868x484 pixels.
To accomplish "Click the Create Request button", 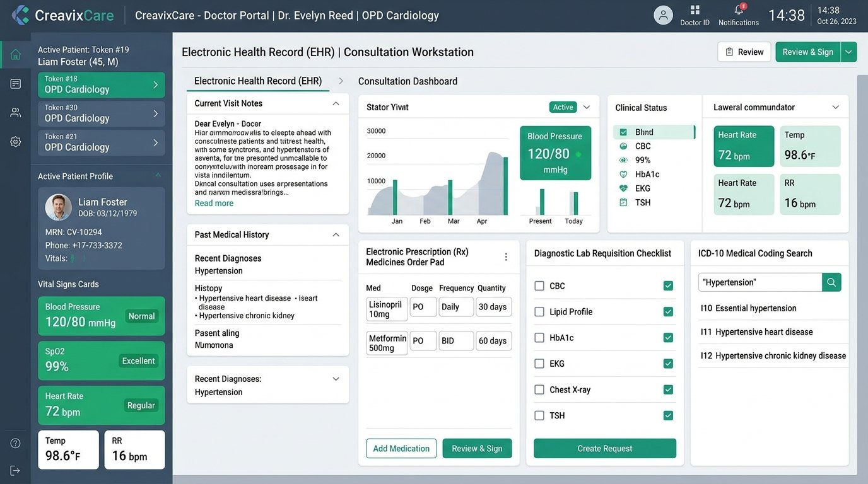I will [x=605, y=449].
